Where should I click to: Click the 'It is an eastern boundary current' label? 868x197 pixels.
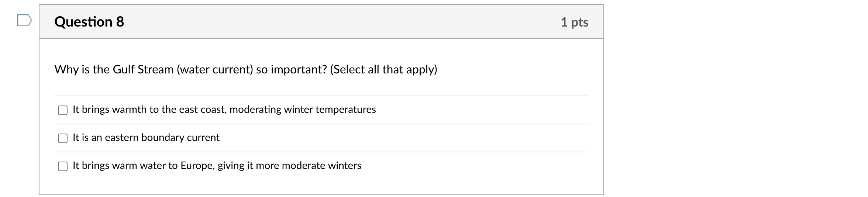146,138
